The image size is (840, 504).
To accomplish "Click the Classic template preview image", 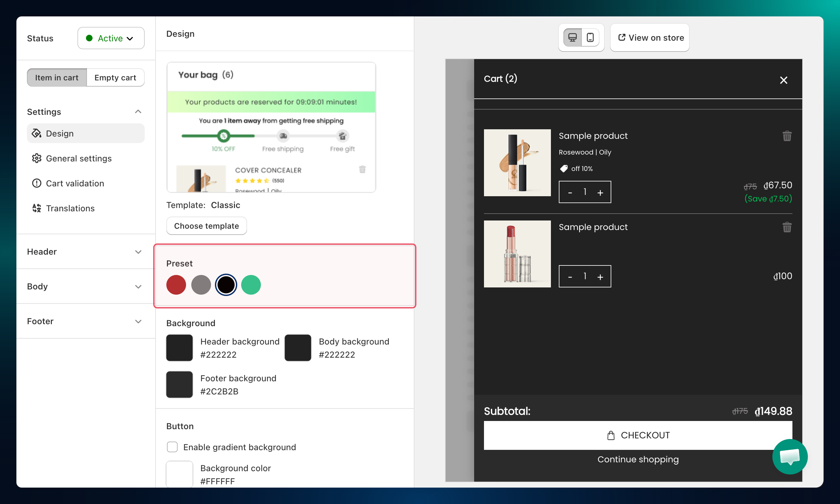I will (x=271, y=127).
